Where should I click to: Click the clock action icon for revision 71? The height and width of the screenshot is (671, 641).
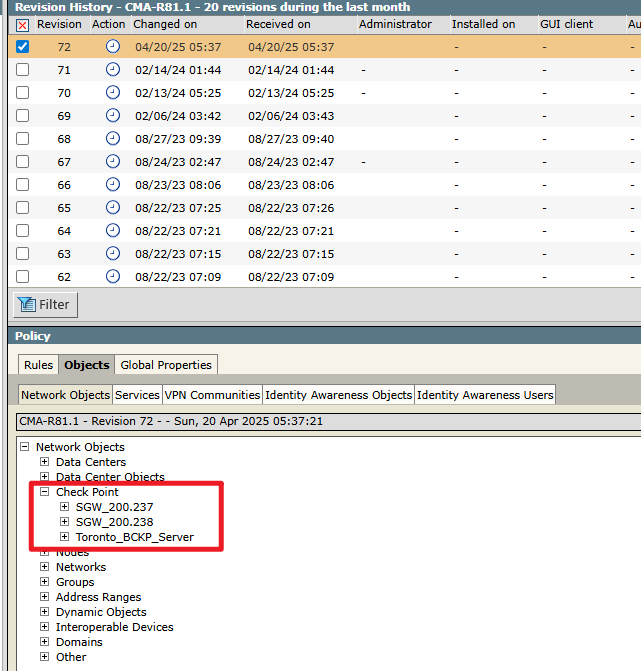[x=112, y=70]
